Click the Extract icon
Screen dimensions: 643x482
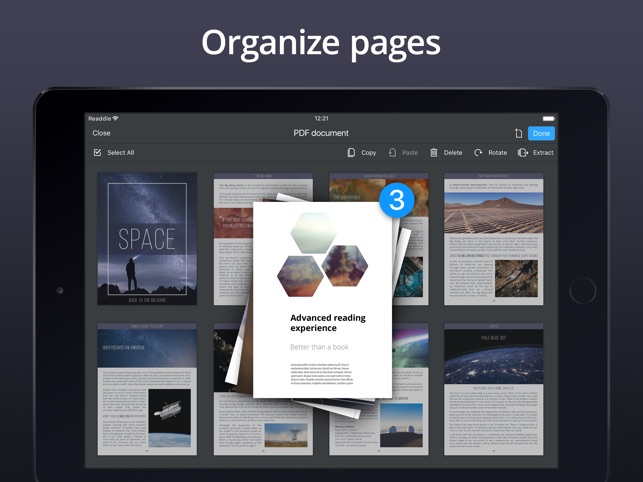(x=522, y=153)
